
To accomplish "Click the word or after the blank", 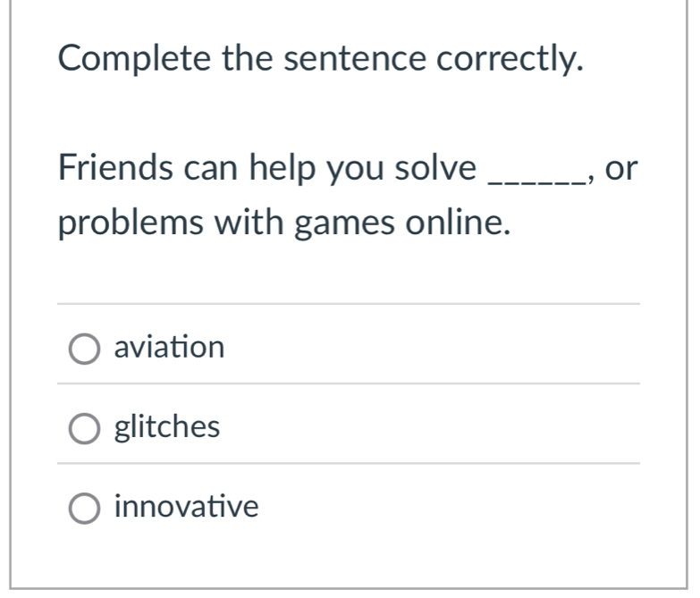I will point(622,168).
